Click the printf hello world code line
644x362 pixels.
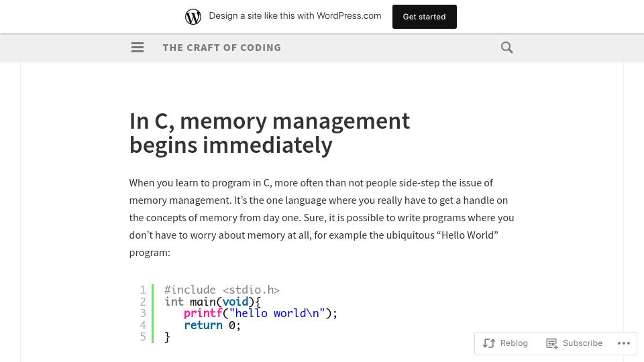(260, 313)
